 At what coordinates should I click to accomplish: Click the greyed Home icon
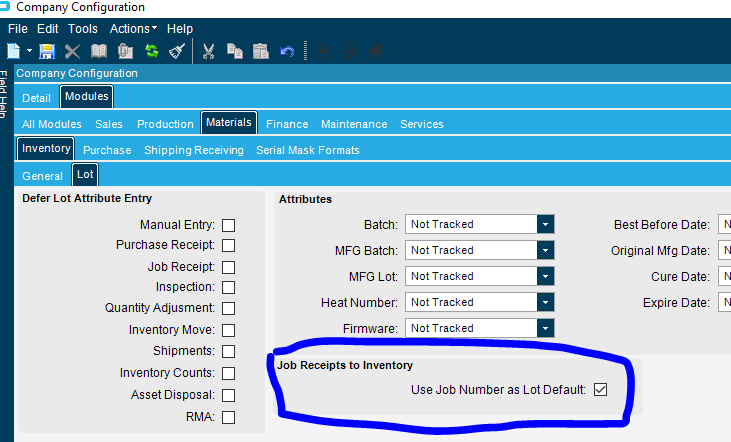click(376, 51)
